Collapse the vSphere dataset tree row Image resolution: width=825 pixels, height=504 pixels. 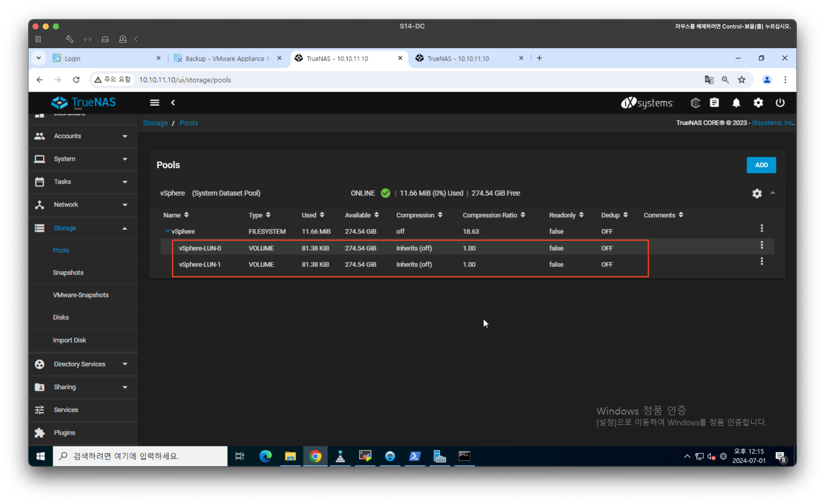coord(167,231)
